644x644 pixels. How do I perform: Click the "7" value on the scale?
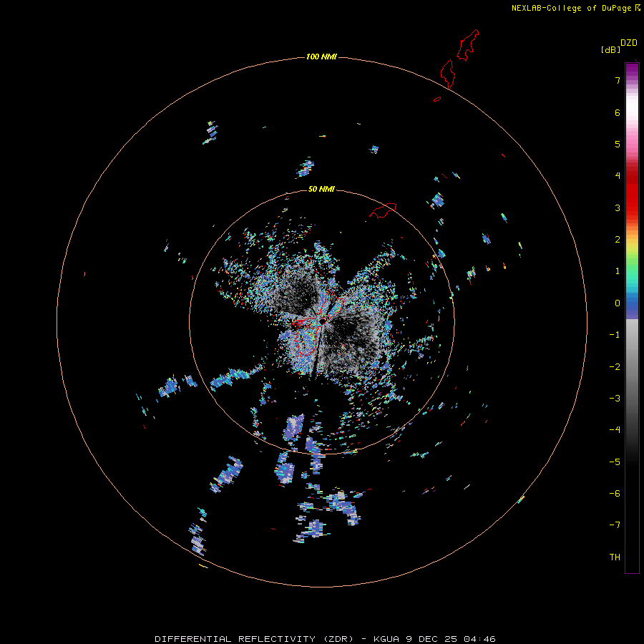618,80
